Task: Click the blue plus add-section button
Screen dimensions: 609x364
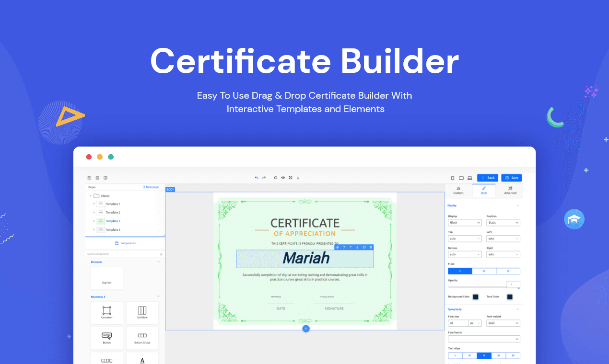Action: [306, 329]
